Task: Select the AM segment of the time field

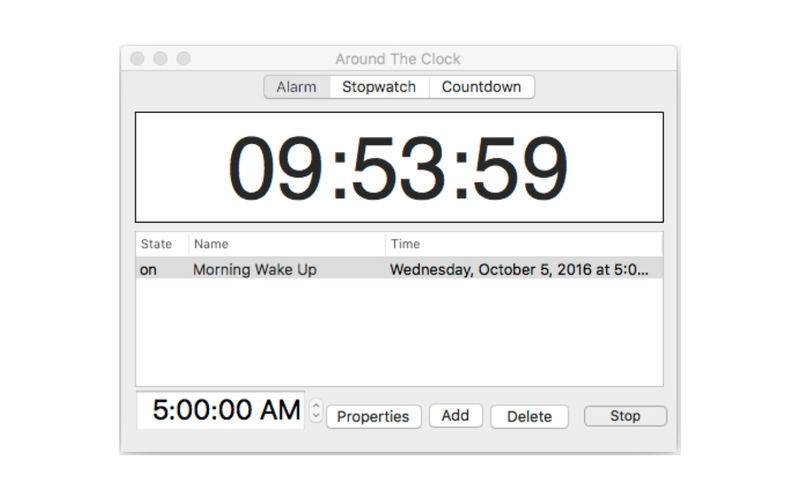Action: click(280, 410)
